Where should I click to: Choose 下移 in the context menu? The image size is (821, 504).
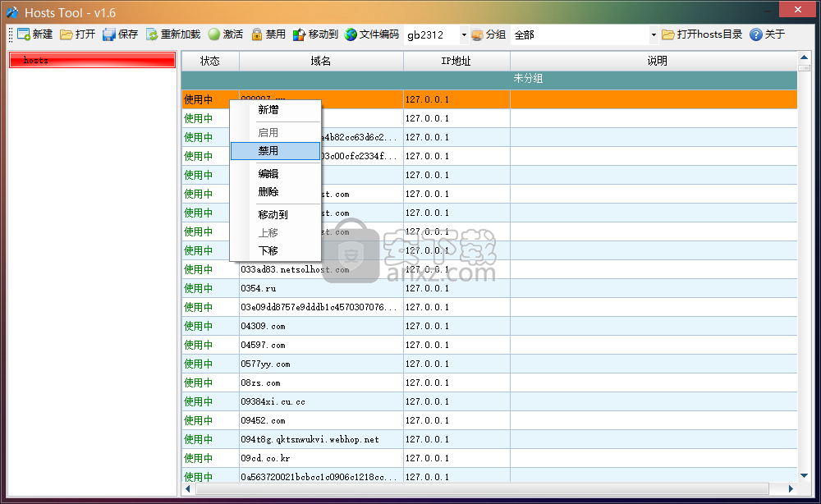pos(275,250)
